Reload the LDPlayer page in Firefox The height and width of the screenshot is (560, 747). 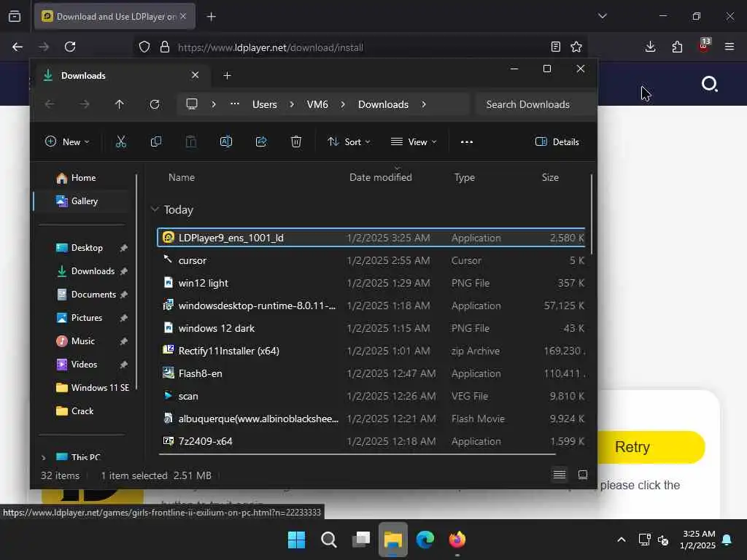[x=70, y=47]
